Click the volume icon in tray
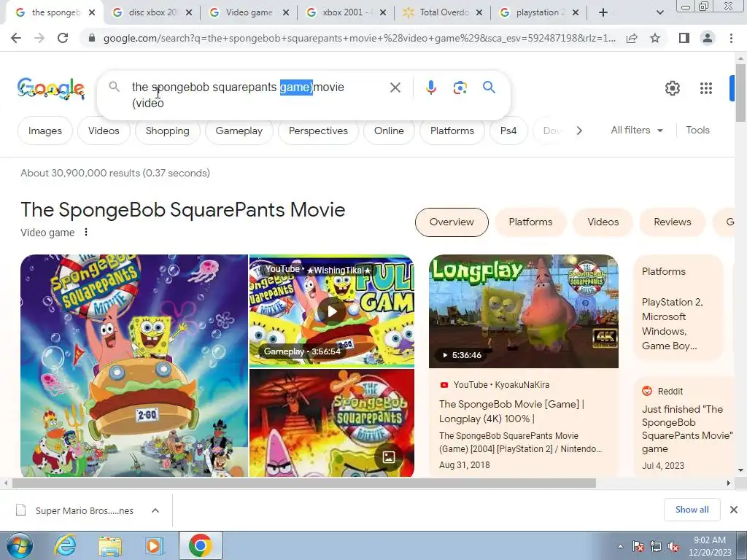Screen dimensions: 747x560 673,546
